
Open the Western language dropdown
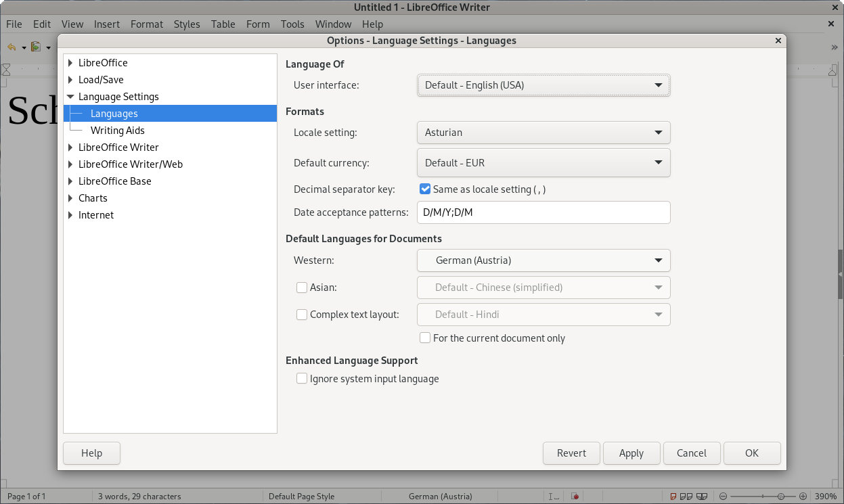coord(543,260)
